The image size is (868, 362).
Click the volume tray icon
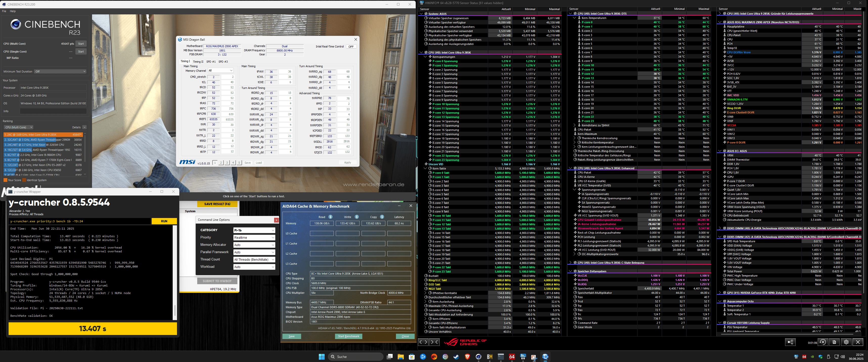coord(843,357)
